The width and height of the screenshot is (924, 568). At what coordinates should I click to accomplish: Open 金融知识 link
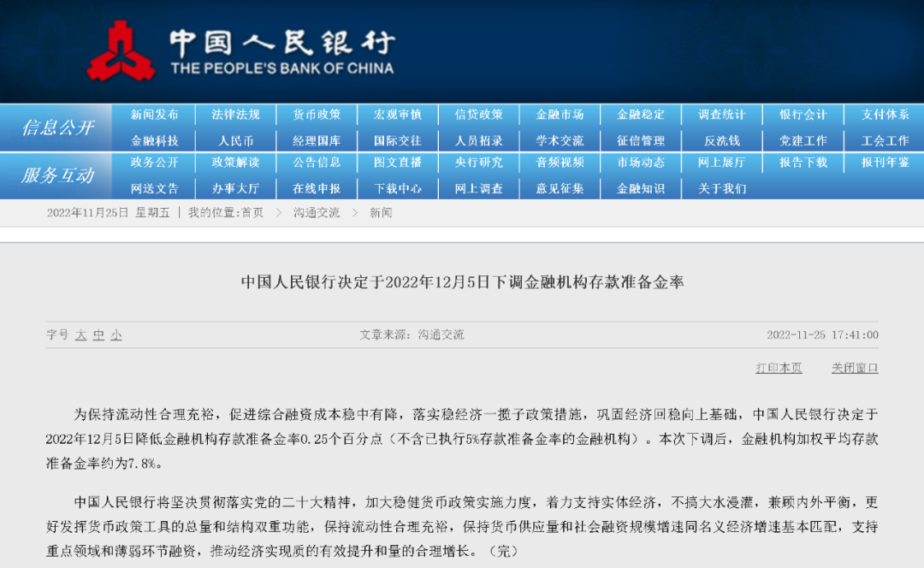point(641,188)
